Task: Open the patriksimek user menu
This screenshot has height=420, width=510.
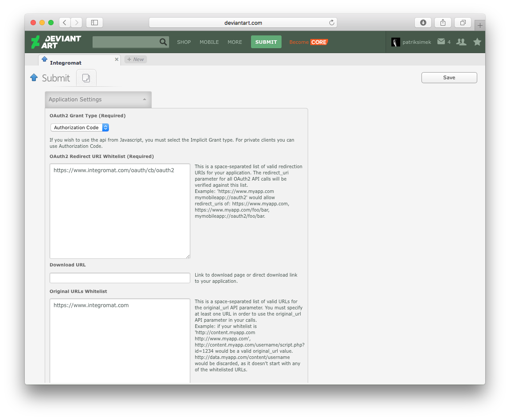Action: [x=417, y=42]
